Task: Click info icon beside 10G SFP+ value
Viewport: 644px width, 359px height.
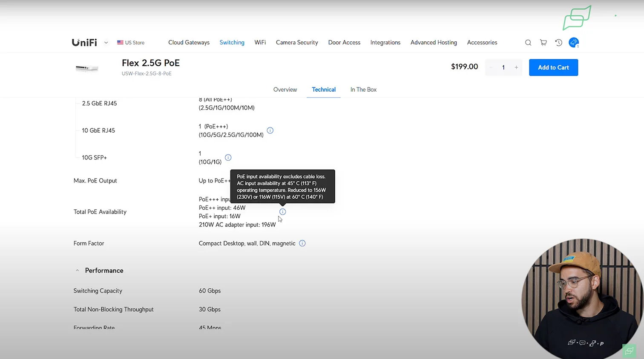Action: click(x=228, y=158)
